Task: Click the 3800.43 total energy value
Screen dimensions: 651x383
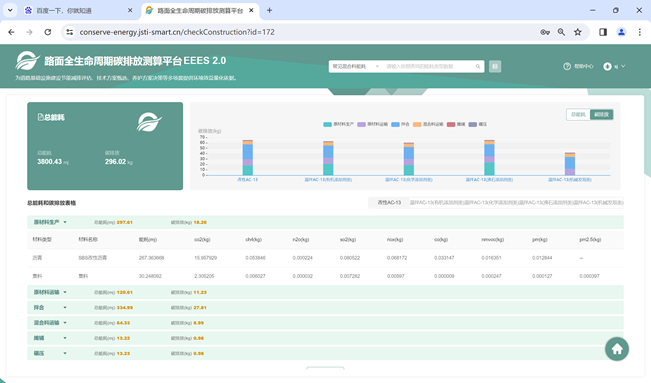Action: [49, 162]
